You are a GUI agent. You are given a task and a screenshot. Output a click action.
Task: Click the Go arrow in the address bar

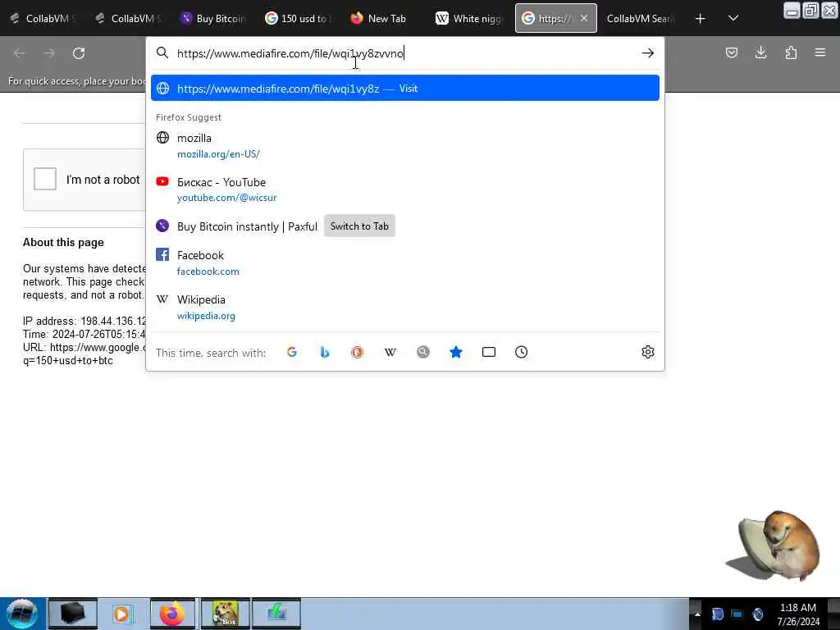(x=648, y=53)
